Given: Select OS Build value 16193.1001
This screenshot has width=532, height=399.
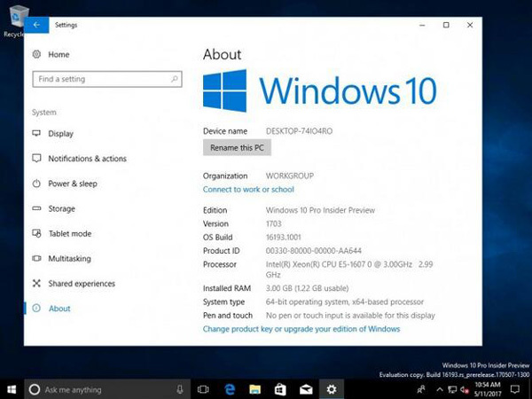Looking at the screenshot, I should pos(284,237).
